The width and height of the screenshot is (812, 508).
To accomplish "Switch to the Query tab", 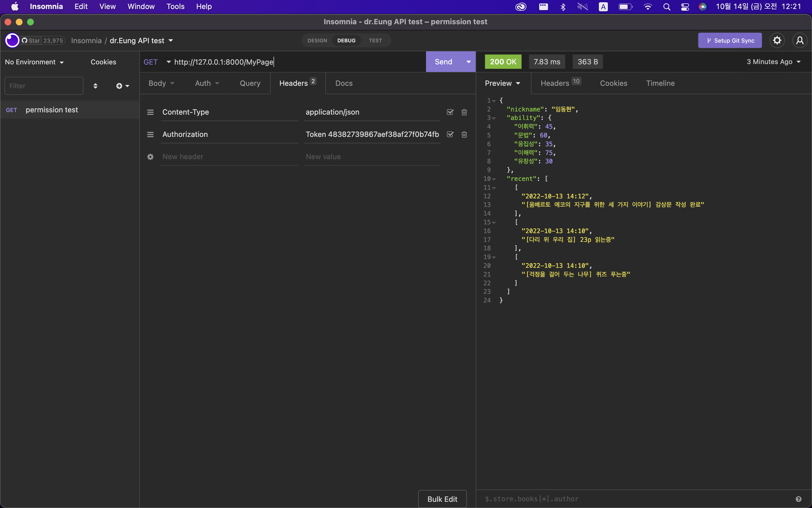I will tap(250, 83).
